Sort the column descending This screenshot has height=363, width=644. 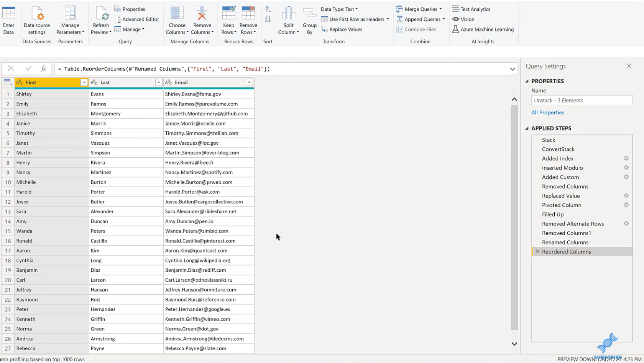click(268, 19)
